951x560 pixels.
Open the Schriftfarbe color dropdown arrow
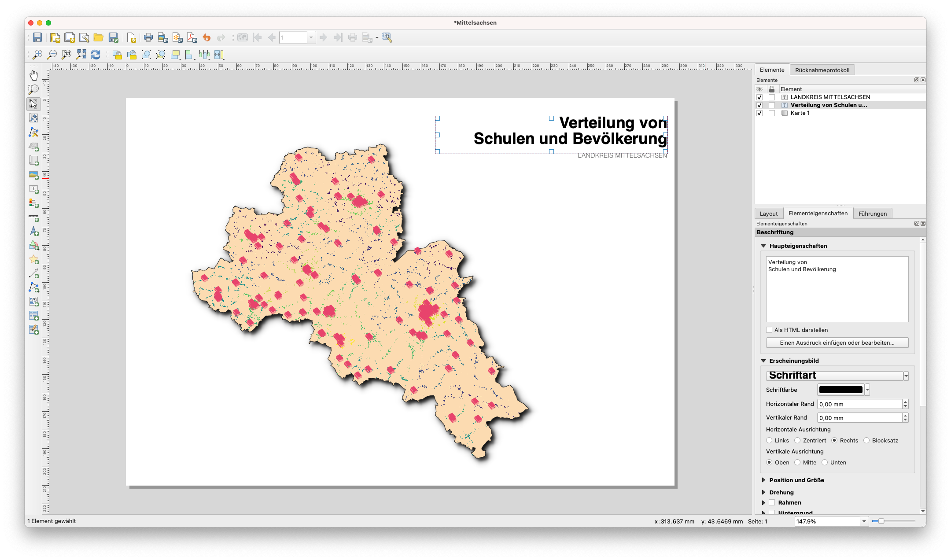(867, 390)
